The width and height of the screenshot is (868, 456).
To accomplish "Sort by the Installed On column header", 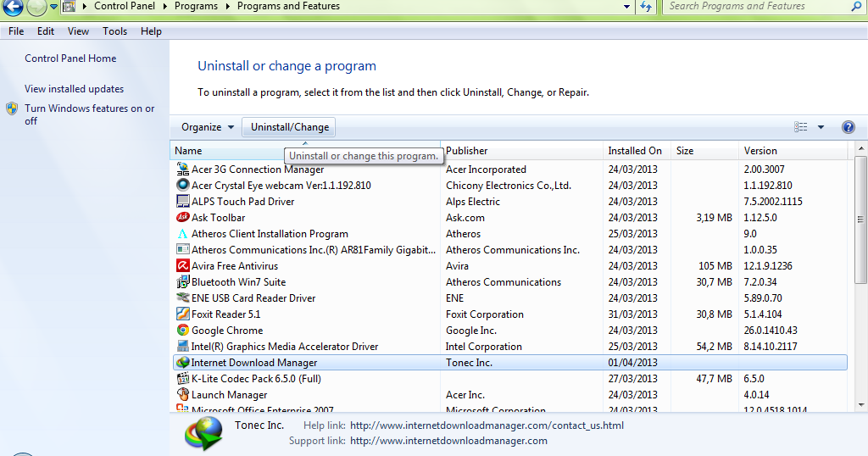I will pyautogui.click(x=637, y=151).
